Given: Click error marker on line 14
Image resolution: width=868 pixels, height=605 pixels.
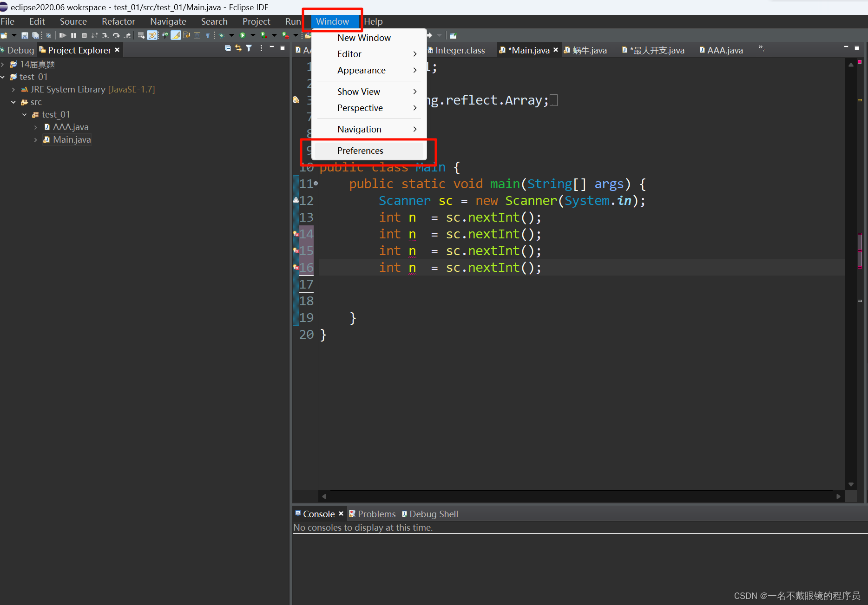Looking at the screenshot, I should tap(296, 234).
